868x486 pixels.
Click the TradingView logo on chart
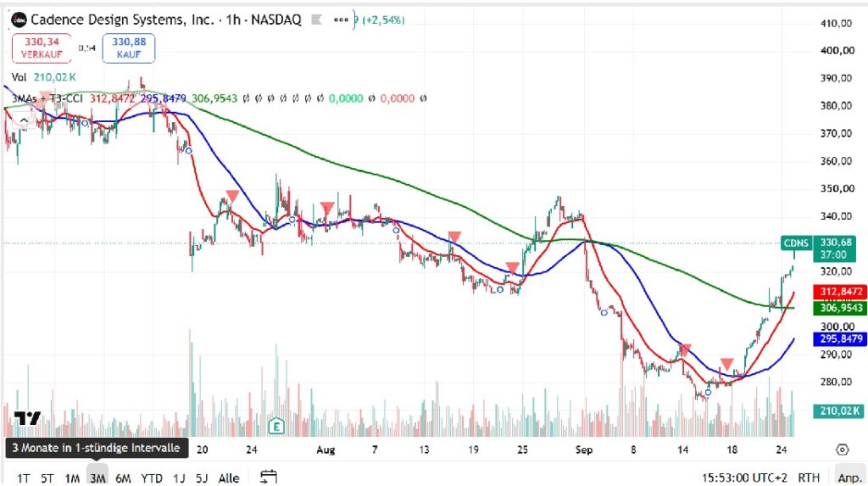tap(27, 418)
